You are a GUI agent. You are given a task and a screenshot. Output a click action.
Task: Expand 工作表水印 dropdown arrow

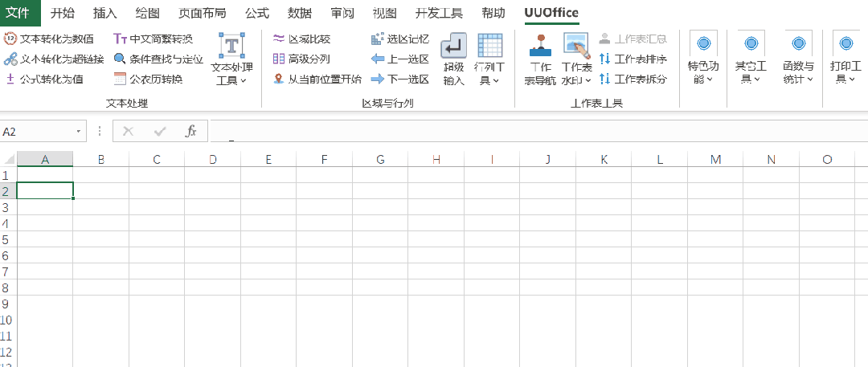588,81
